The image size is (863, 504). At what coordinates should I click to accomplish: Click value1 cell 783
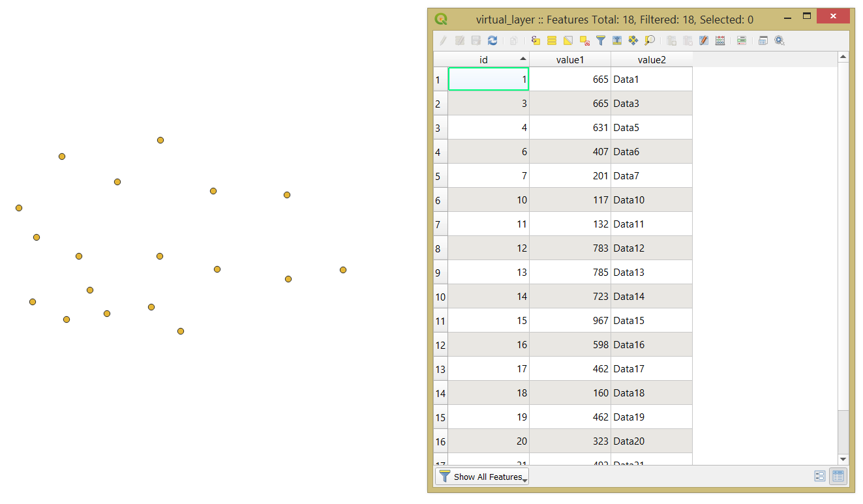coord(570,248)
